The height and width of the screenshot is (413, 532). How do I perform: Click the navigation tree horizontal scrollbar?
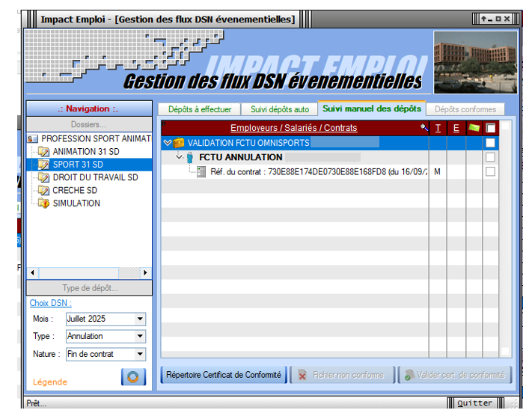click(x=88, y=273)
